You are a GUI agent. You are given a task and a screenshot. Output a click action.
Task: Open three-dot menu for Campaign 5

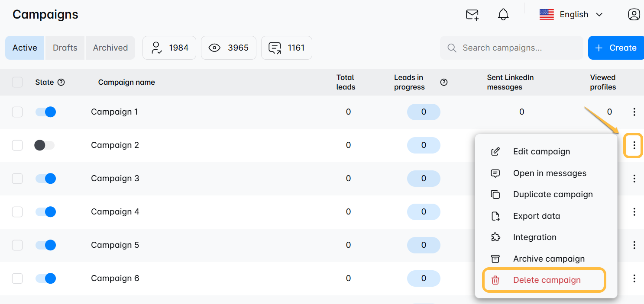point(634,245)
